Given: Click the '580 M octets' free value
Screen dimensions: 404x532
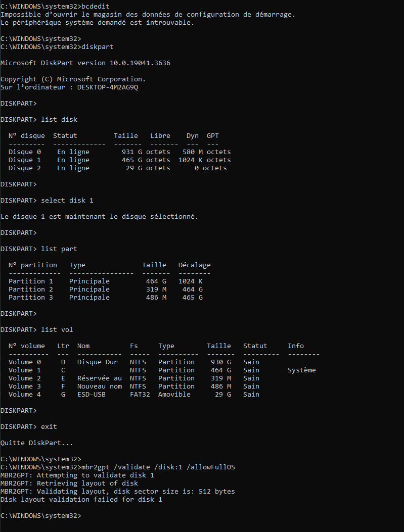Looking at the screenshot, I should (x=206, y=152).
